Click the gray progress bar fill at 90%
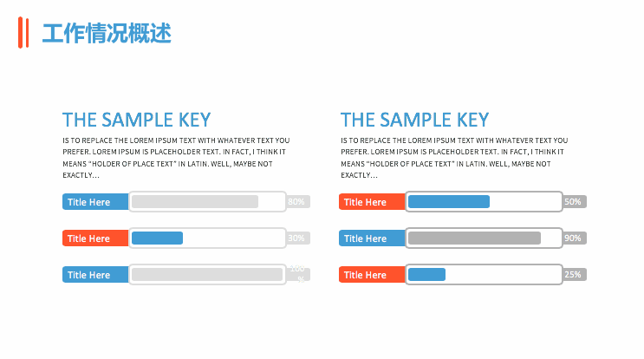The image size is (644, 359). [x=474, y=238]
